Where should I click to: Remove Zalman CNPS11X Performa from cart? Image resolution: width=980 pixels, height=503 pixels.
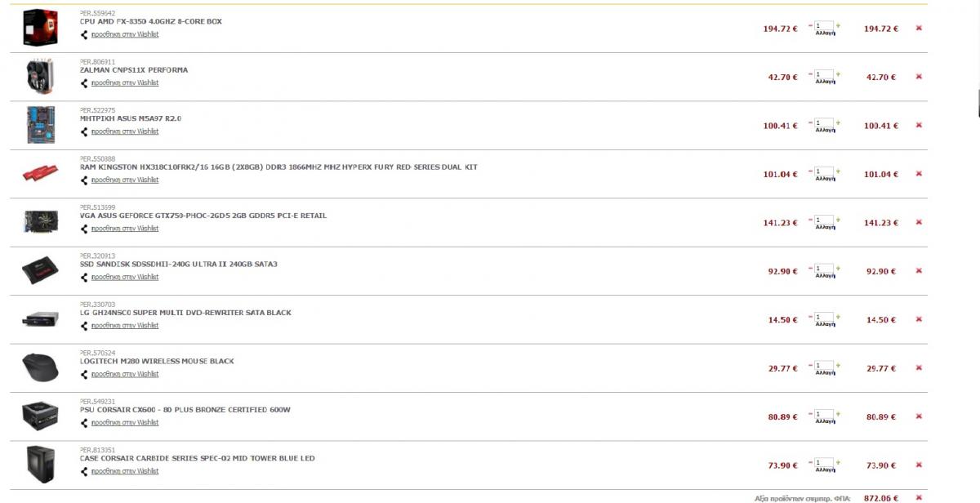[919, 77]
